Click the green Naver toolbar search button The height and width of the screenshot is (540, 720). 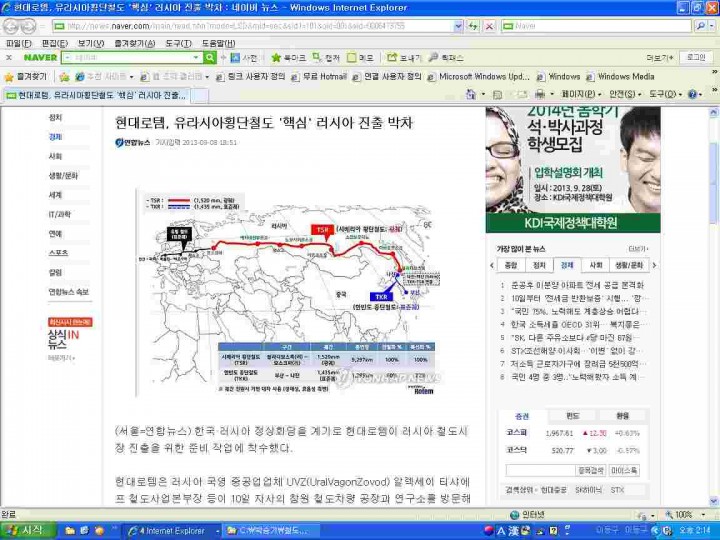pyautogui.click(x=209, y=57)
